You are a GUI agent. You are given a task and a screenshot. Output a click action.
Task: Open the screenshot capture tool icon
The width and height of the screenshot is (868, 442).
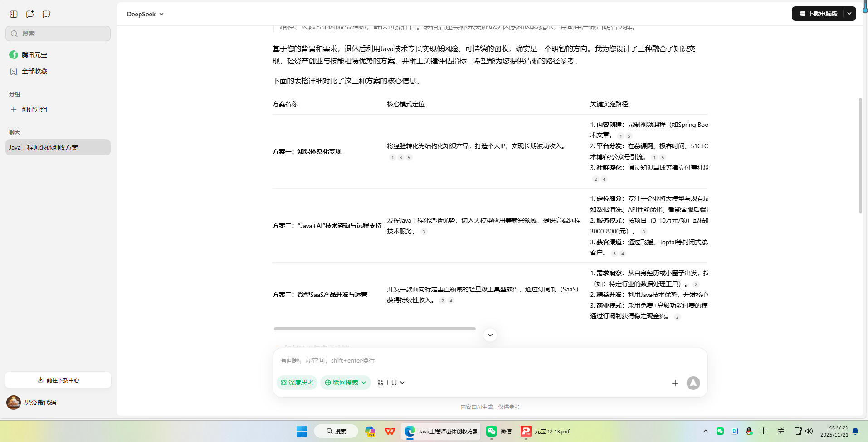coord(46,14)
